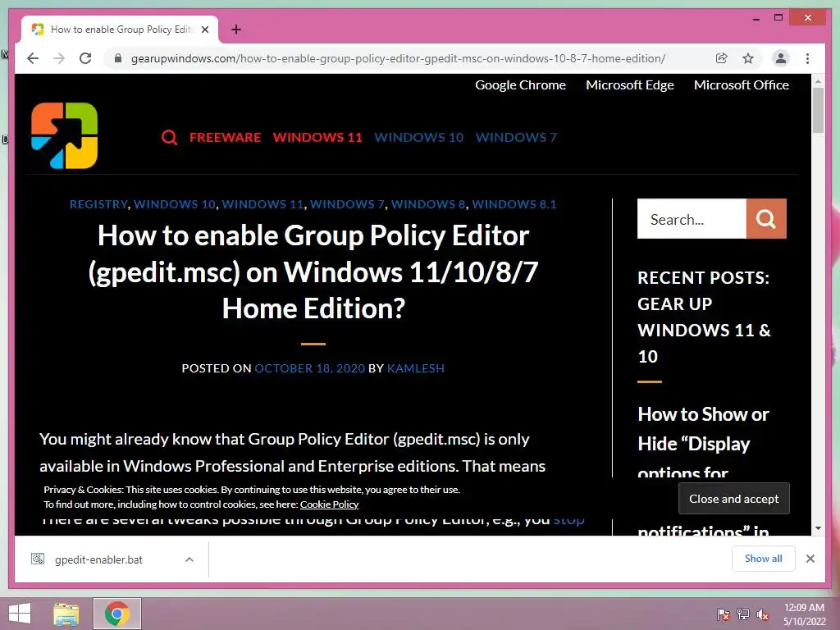Click the WINDOWS 8 category link

428,204
